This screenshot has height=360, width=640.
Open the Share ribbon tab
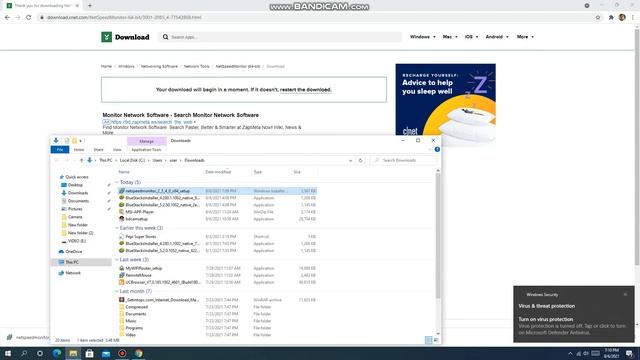(98, 150)
